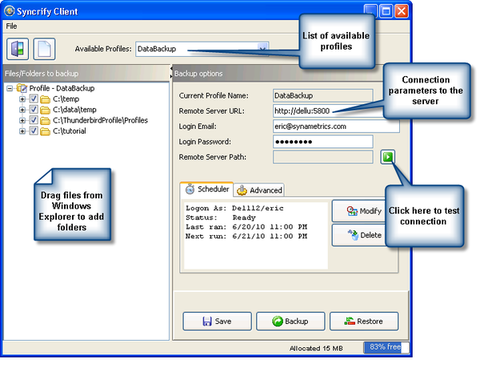The width and height of the screenshot is (480, 368).
Task: Click the Backup options panel header
Action: pos(277,73)
